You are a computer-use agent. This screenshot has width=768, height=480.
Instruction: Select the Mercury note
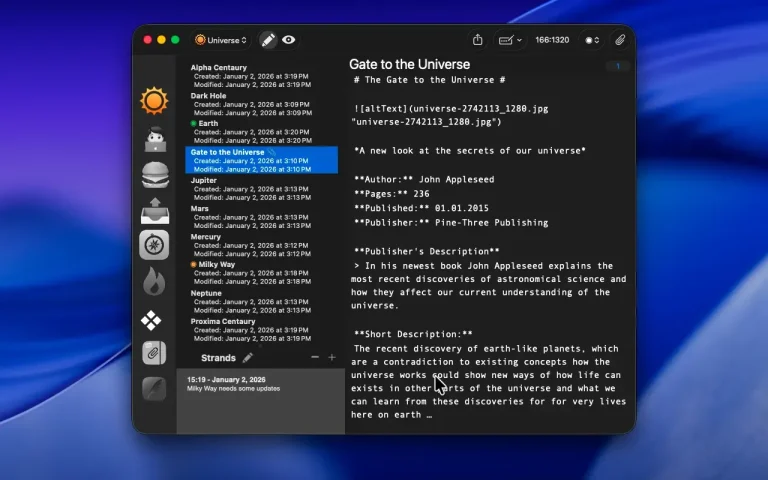coord(262,245)
